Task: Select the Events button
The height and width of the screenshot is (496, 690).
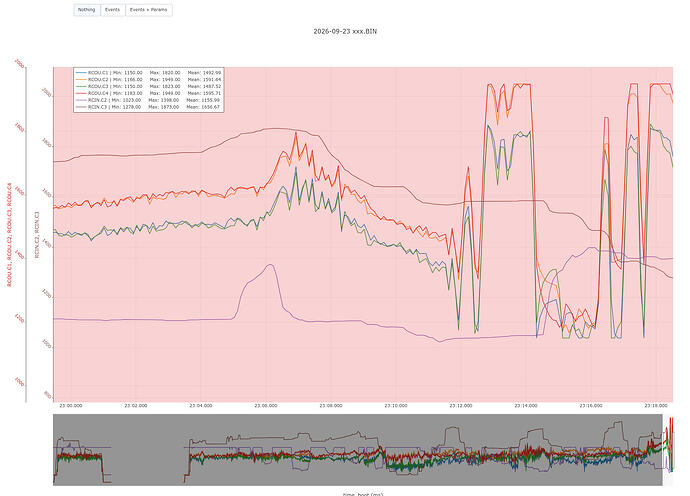Action: click(113, 10)
